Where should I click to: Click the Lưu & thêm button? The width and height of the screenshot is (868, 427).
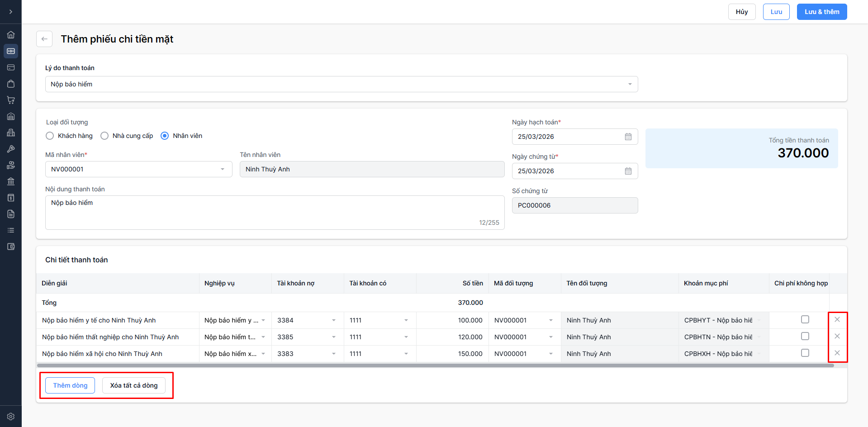coord(821,12)
